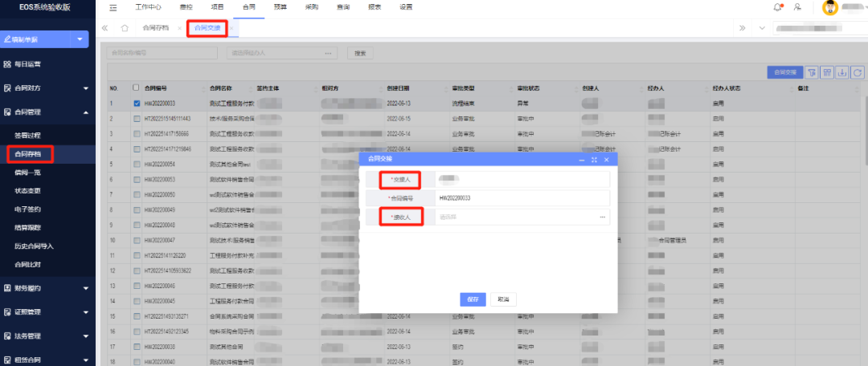Image resolution: width=868 pixels, height=366 pixels.
Task: Click 取消 button in dialog
Action: click(x=503, y=299)
